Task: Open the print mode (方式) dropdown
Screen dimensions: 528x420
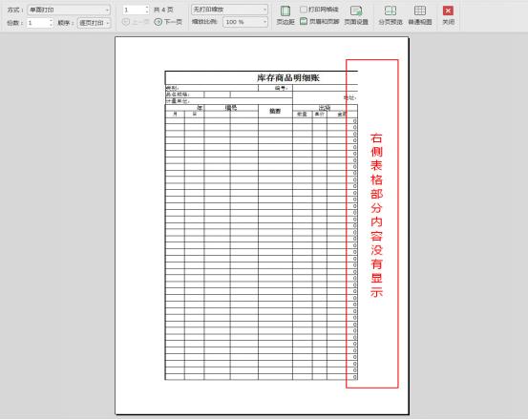Action: pos(69,10)
